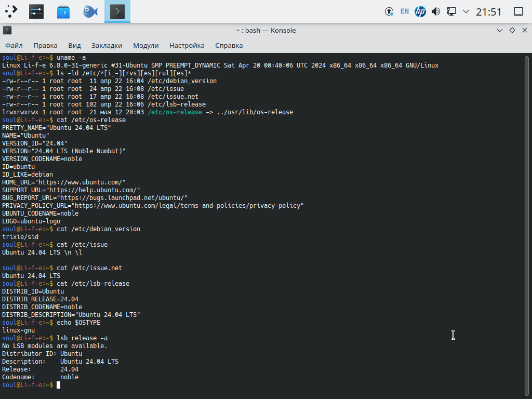Close the Konsole window
Screen dimensions: 532x399
pyautogui.click(x=525, y=30)
